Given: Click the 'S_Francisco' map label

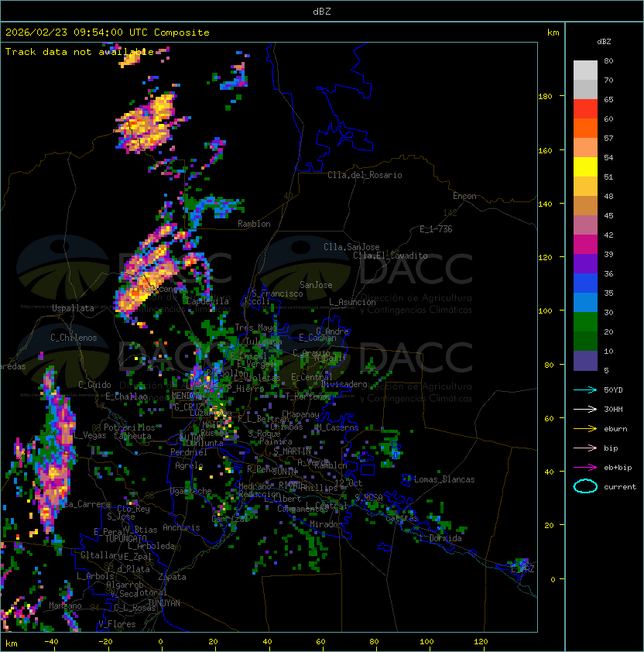Looking at the screenshot, I should [x=277, y=293].
